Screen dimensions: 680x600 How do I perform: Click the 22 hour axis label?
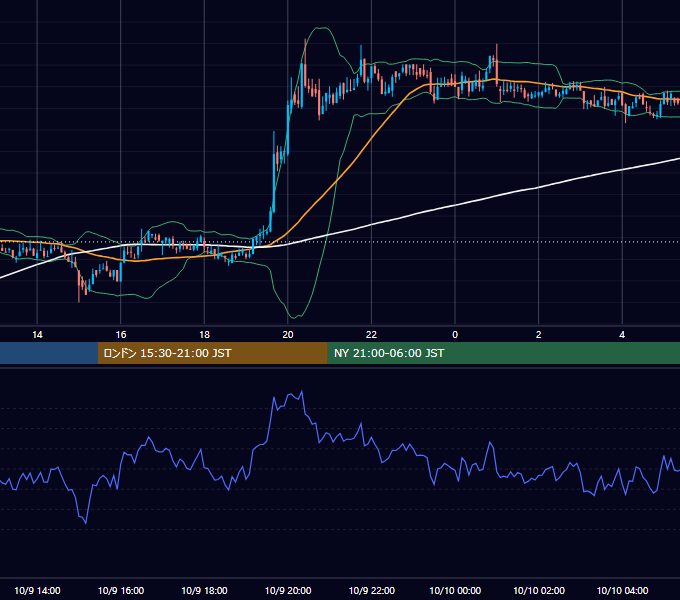[x=372, y=335]
